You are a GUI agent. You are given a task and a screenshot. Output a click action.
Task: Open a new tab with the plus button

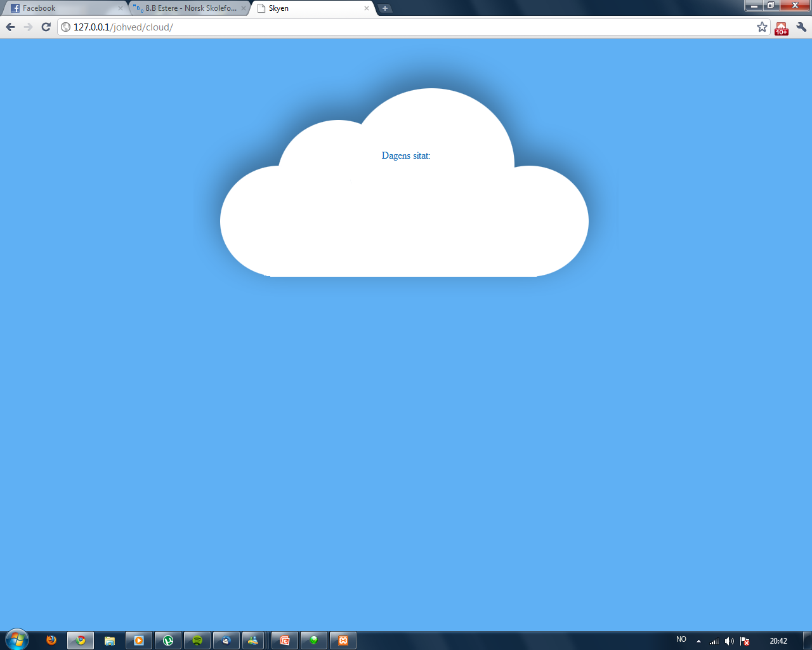385,8
